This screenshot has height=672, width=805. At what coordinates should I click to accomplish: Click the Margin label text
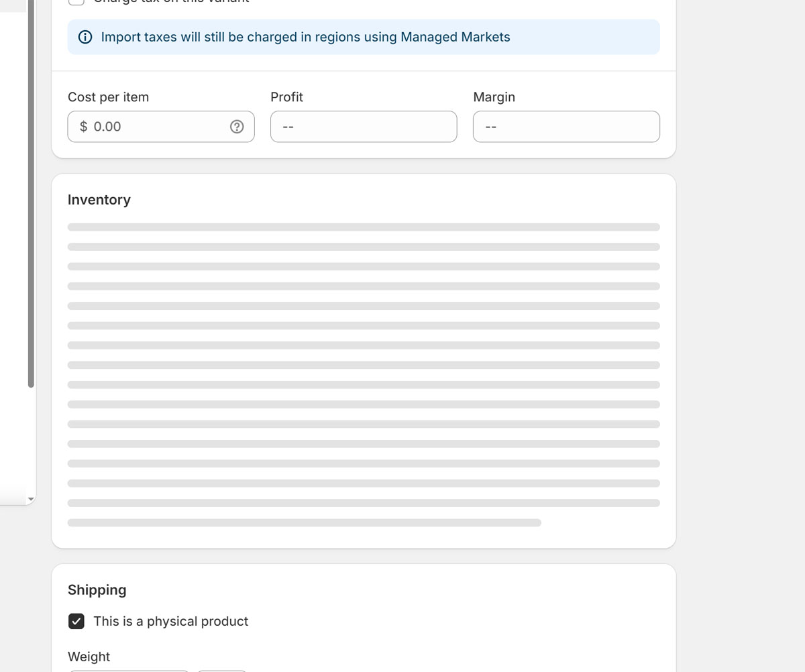494,97
